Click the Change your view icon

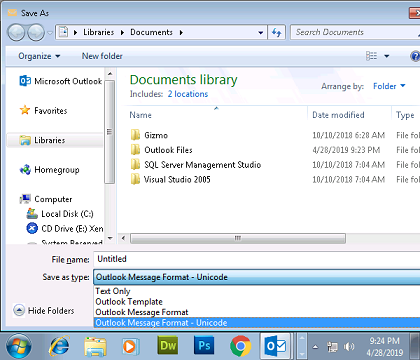371,56
